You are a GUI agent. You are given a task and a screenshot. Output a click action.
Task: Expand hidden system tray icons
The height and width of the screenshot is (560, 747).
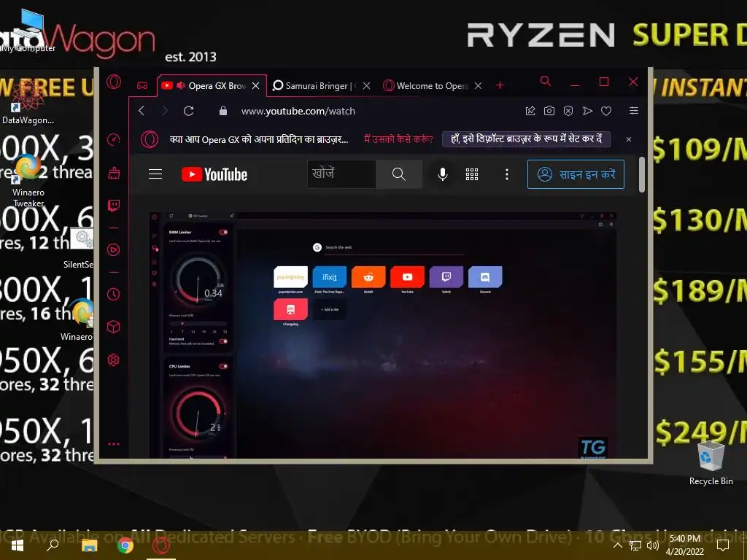(x=617, y=545)
